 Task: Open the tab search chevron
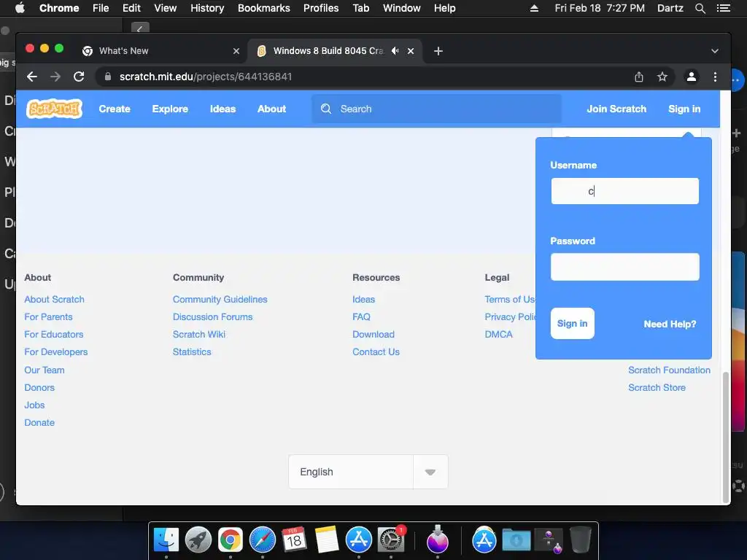[715, 51]
